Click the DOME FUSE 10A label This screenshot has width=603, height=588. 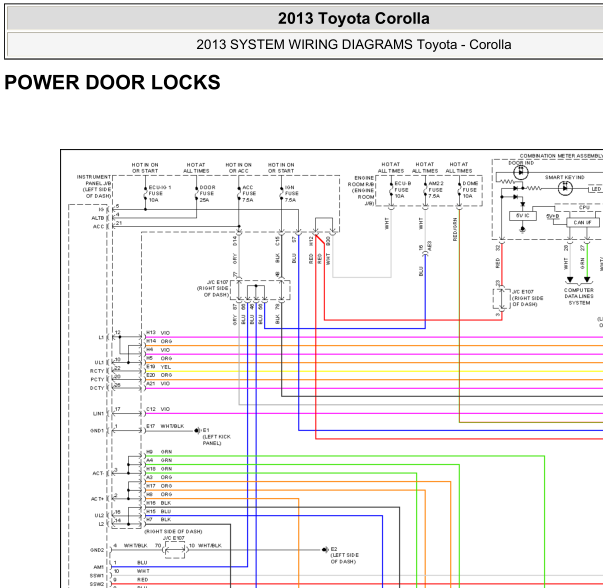(x=470, y=190)
